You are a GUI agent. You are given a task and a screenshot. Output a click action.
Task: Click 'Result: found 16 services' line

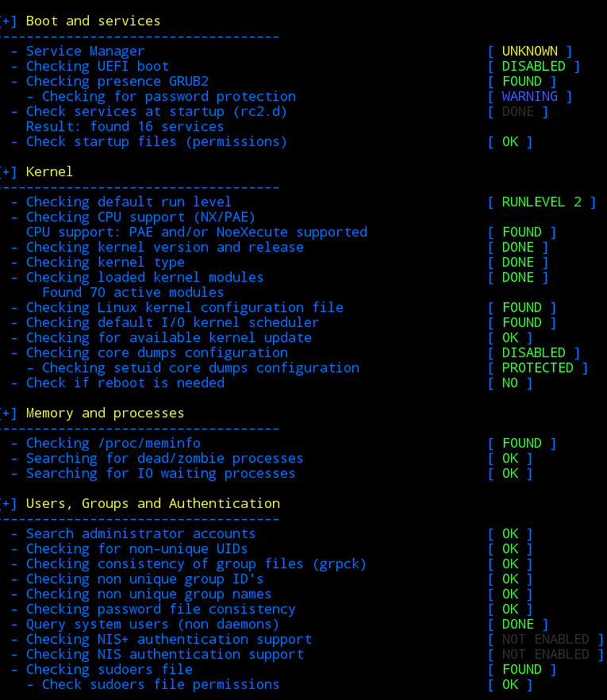125,127
